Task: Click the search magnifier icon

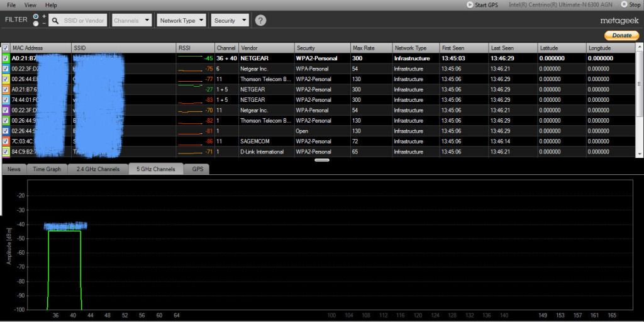Action: click(55, 21)
